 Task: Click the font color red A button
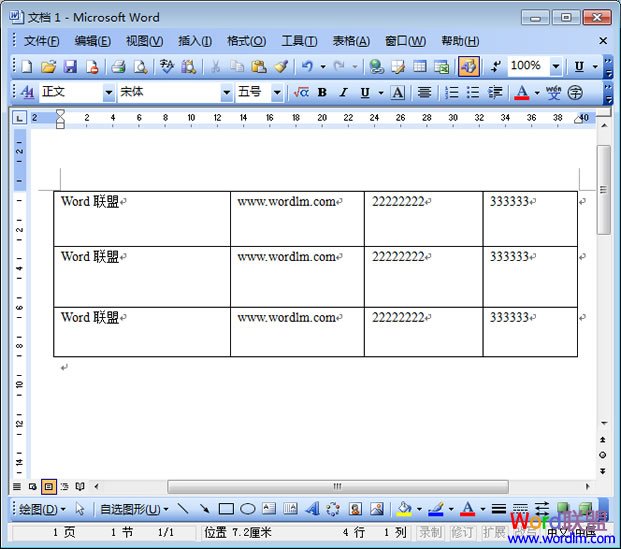click(521, 92)
